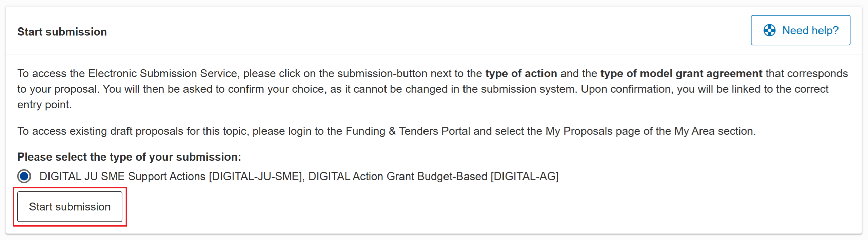Click "DIGITAL Action Grant Budget-Based" text

click(397, 176)
